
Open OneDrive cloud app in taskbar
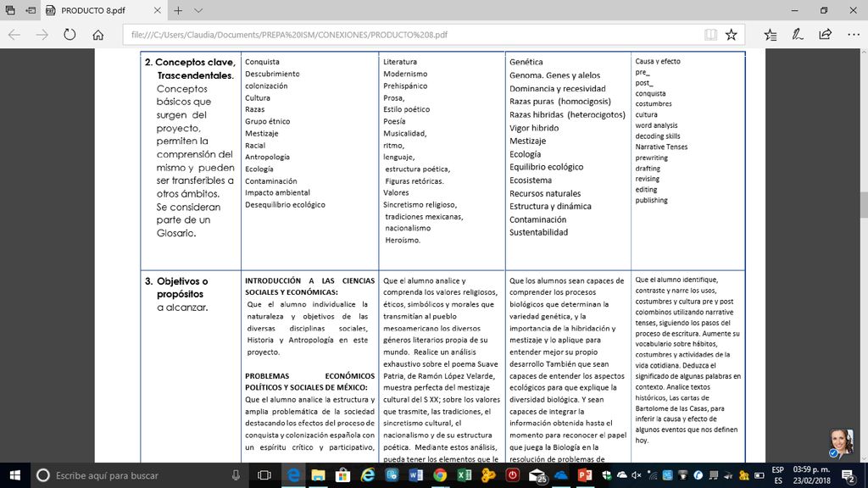pos(561,475)
